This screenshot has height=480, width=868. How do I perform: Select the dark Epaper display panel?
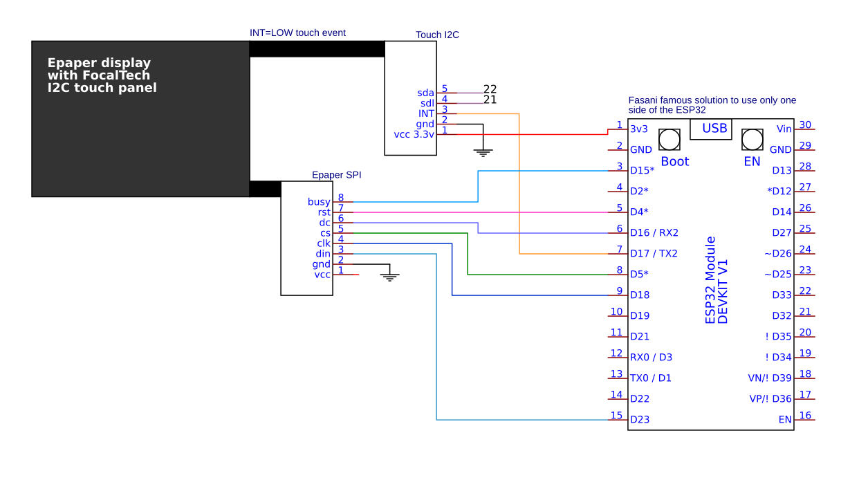140,119
